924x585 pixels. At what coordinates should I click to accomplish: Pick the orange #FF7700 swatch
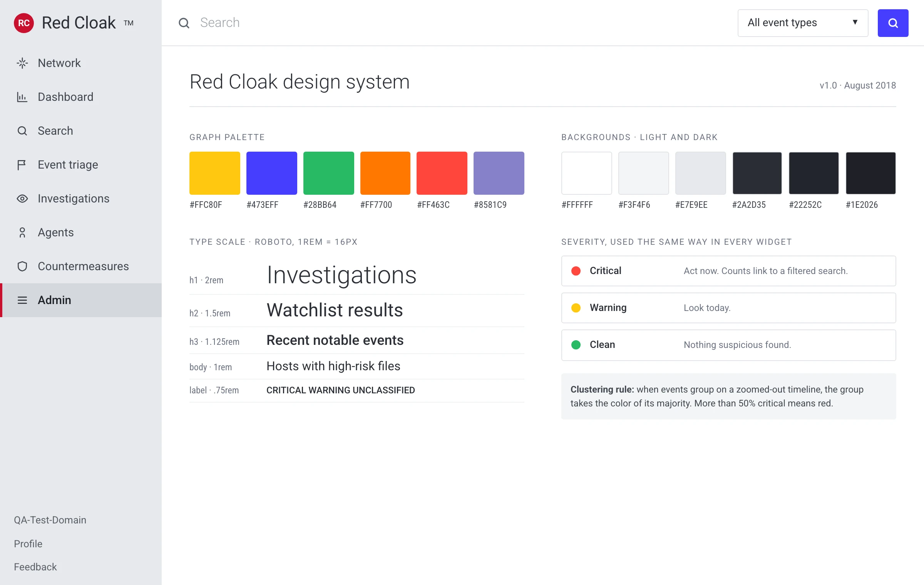pos(385,173)
